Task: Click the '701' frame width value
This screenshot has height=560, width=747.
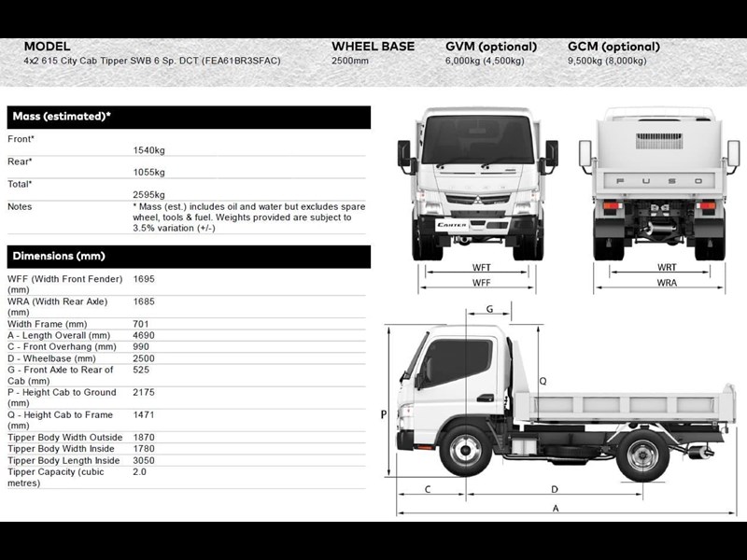Action: tap(141, 324)
